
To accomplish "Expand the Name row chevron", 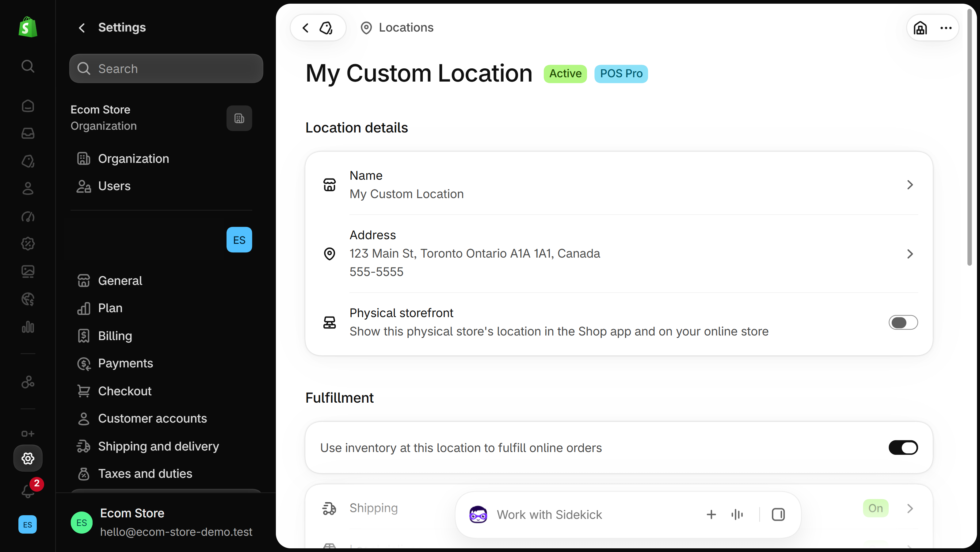I will tap(909, 185).
